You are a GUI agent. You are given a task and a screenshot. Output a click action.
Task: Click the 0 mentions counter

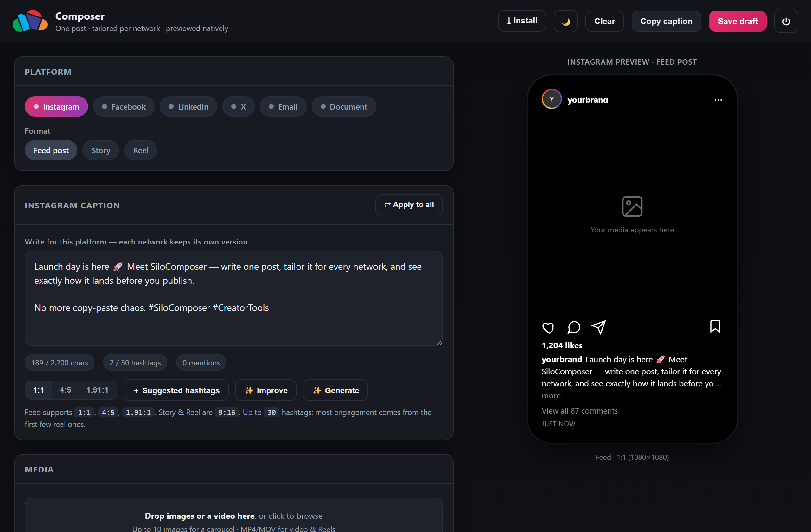pos(201,363)
